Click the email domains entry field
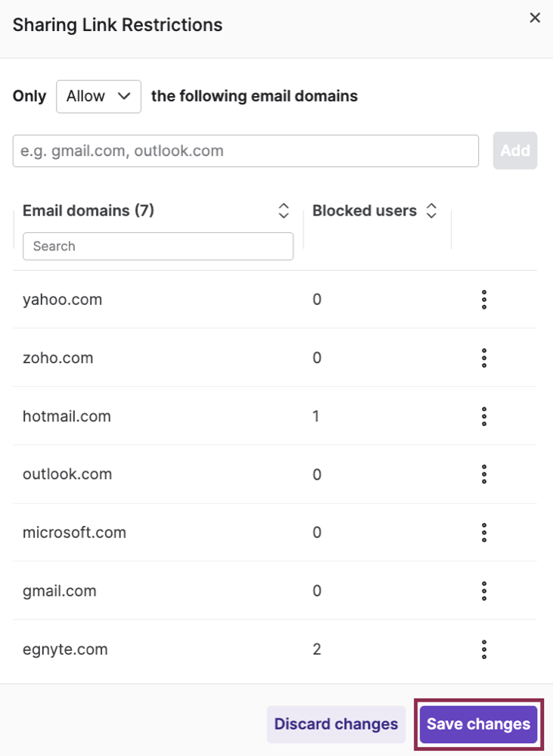This screenshot has width=553, height=756. pyautogui.click(x=244, y=151)
